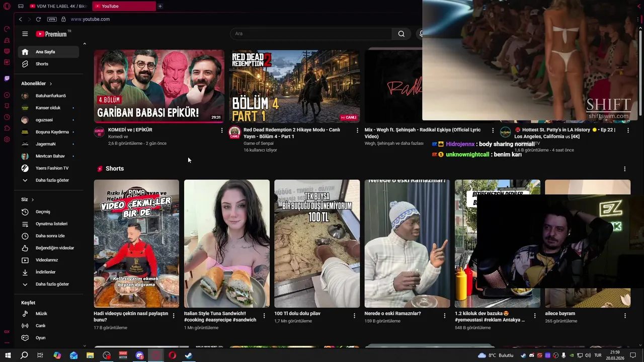Open options menu of Shorts section
This screenshot has height=362, width=644.
click(625, 169)
